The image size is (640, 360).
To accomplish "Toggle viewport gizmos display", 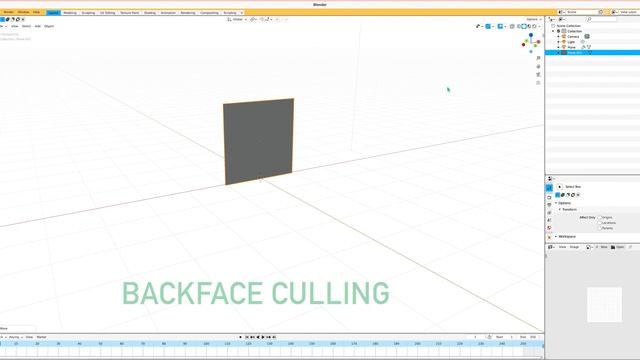I will (x=488, y=26).
